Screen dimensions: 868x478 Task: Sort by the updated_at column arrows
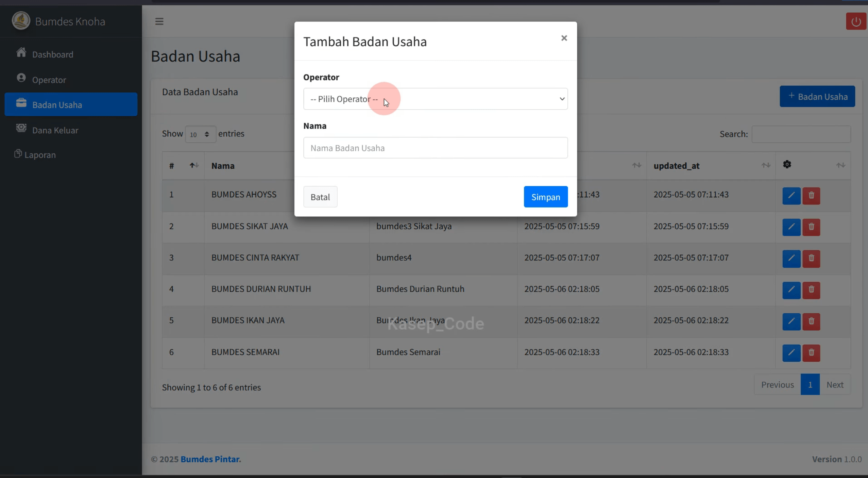pyautogui.click(x=766, y=165)
